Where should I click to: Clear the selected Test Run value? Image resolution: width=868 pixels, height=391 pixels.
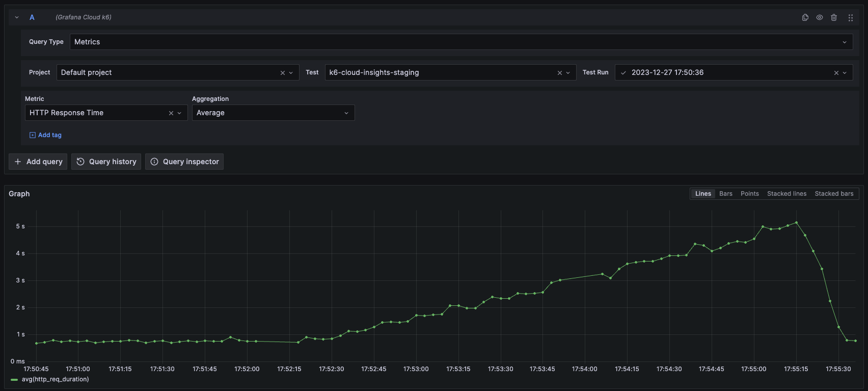836,73
